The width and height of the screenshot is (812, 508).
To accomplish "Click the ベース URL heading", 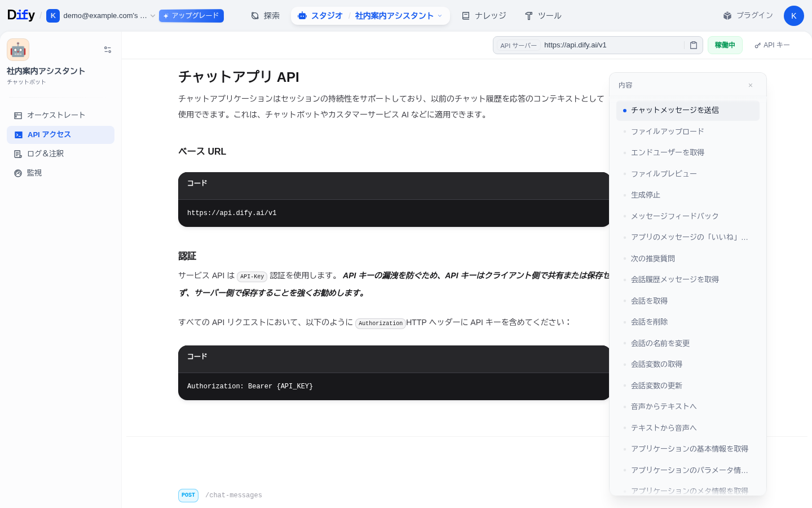I will click(x=202, y=151).
